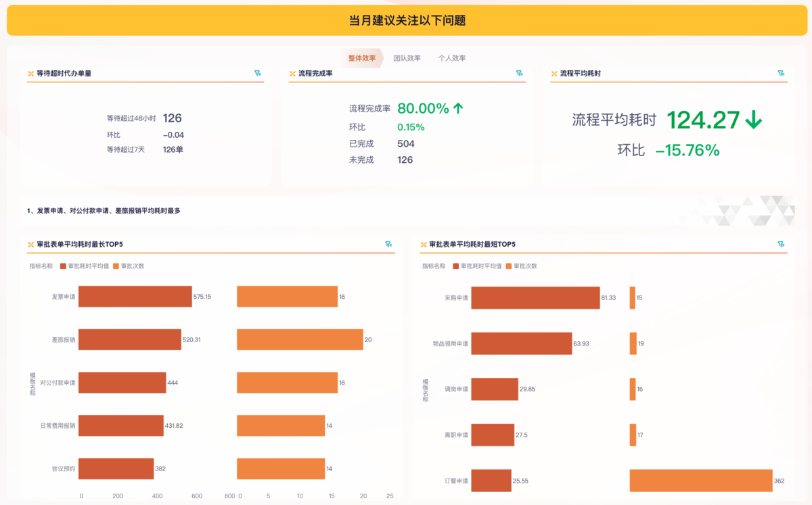
Task: Switch to the 团队效率 tab
Action: (409, 58)
